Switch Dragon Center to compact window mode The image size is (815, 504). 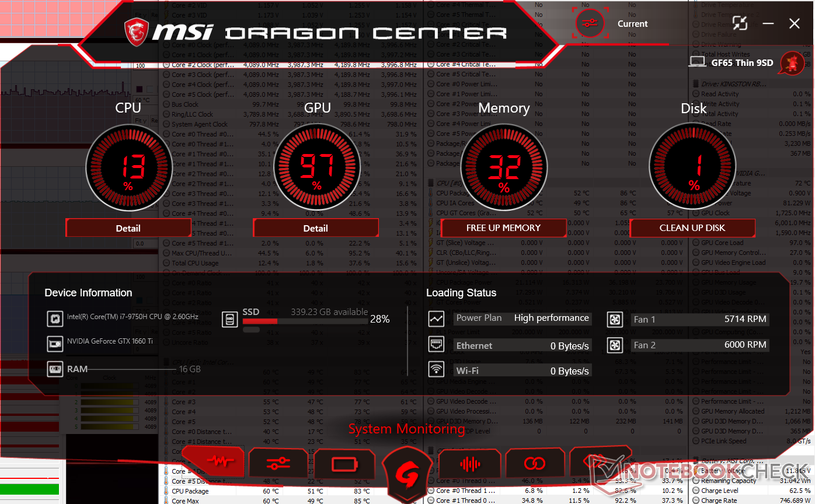click(x=740, y=24)
